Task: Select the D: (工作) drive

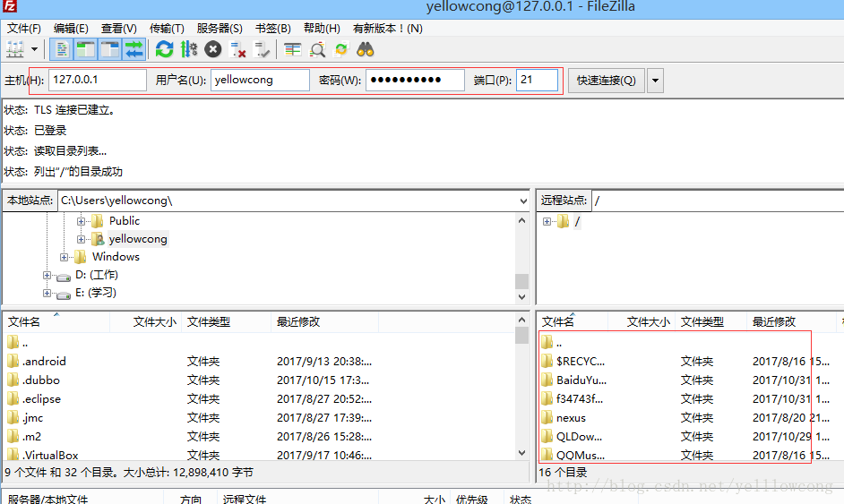Action: click(97, 274)
